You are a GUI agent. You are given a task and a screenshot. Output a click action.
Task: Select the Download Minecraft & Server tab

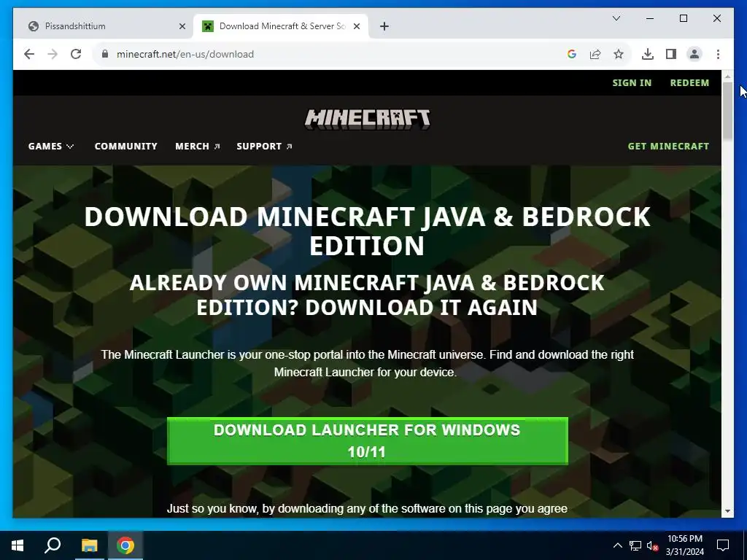281,26
